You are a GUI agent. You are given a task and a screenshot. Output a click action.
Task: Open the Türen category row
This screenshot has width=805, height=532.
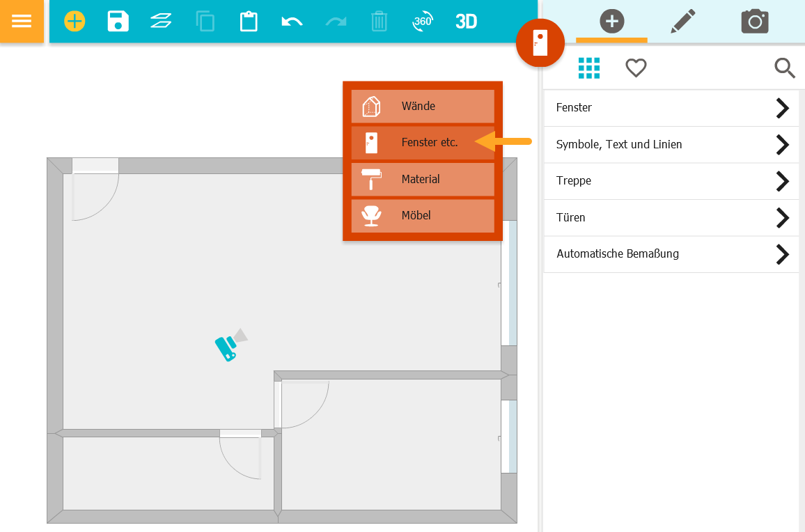[x=671, y=218]
